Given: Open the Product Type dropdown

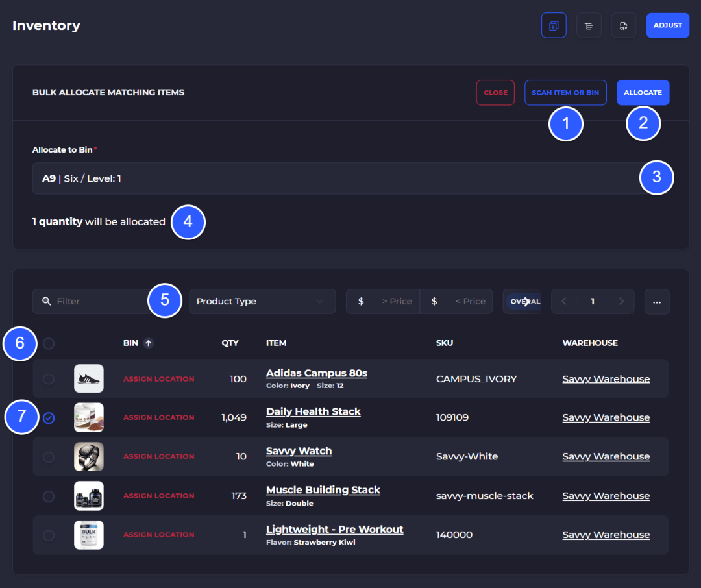Looking at the screenshot, I should [262, 301].
